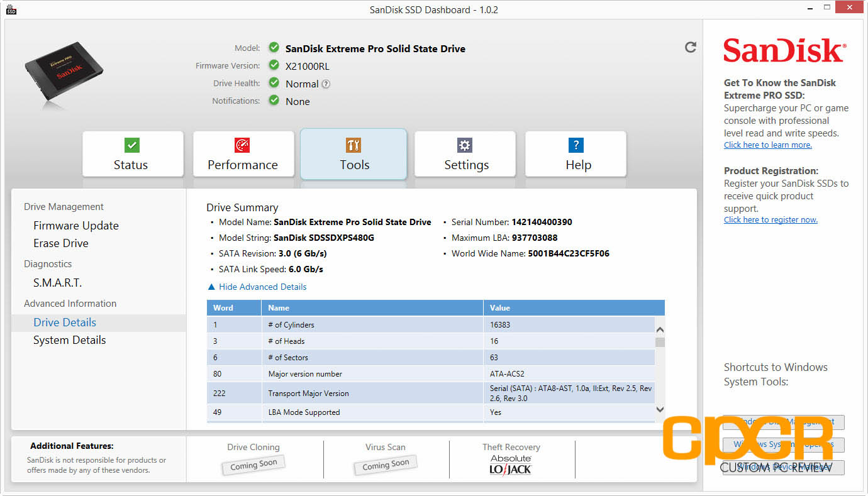Select the Tools tab
This screenshot has width=868, height=496.
[x=353, y=154]
